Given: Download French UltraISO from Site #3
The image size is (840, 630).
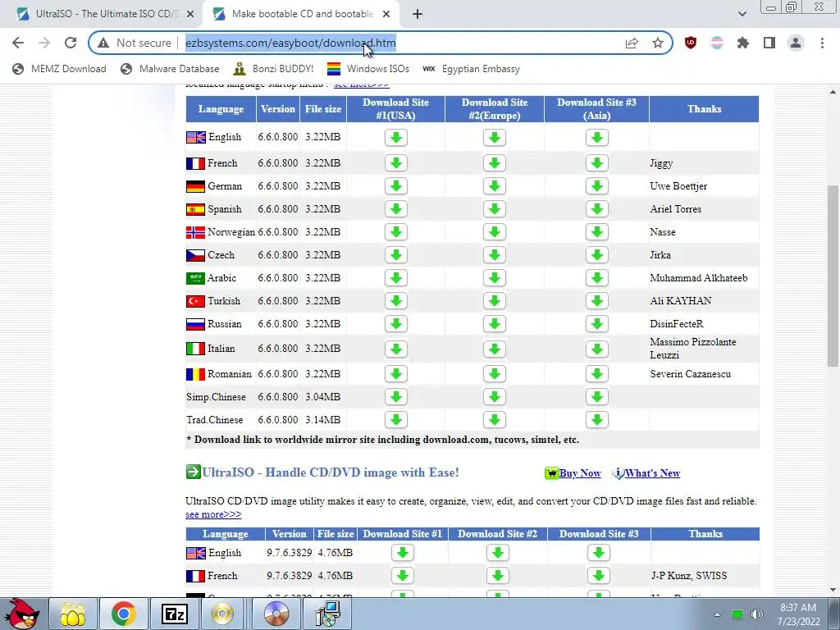Looking at the screenshot, I should coord(598,576).
